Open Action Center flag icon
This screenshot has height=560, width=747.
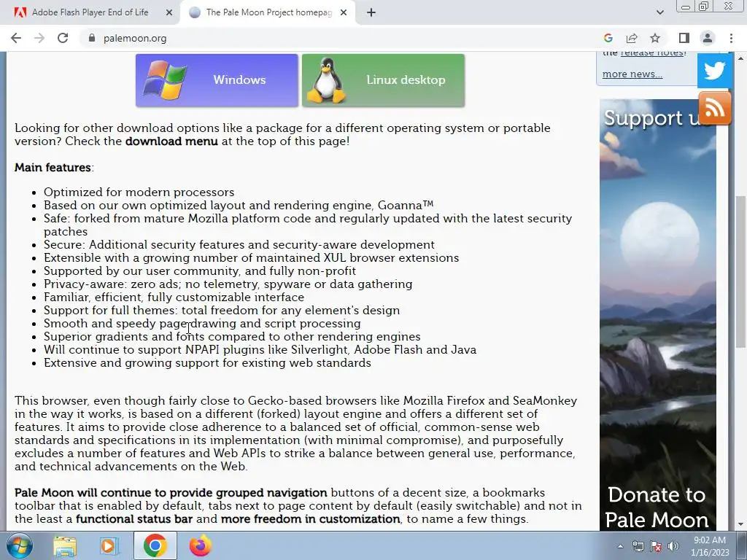click(656, 546)
